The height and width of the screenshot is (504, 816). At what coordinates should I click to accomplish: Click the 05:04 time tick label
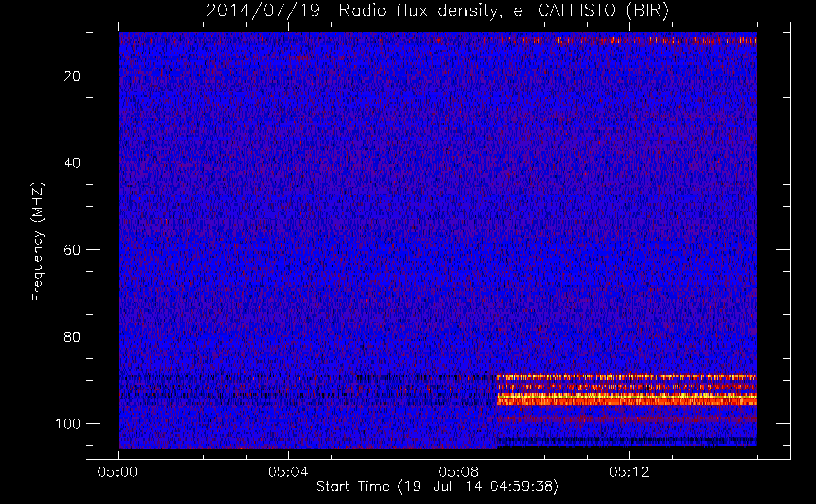click(x=288, y=472)
